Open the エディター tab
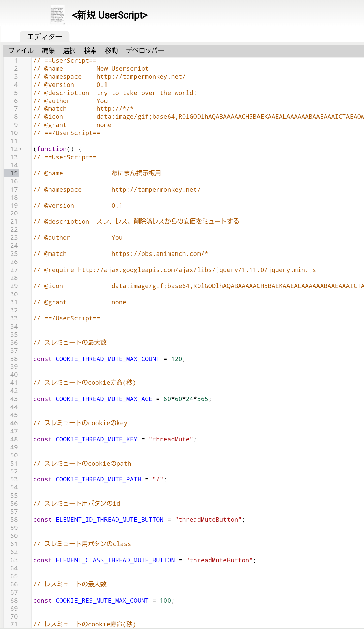This screenshot has height=644, width=364. pyautogui.click(x=44, y=37)
